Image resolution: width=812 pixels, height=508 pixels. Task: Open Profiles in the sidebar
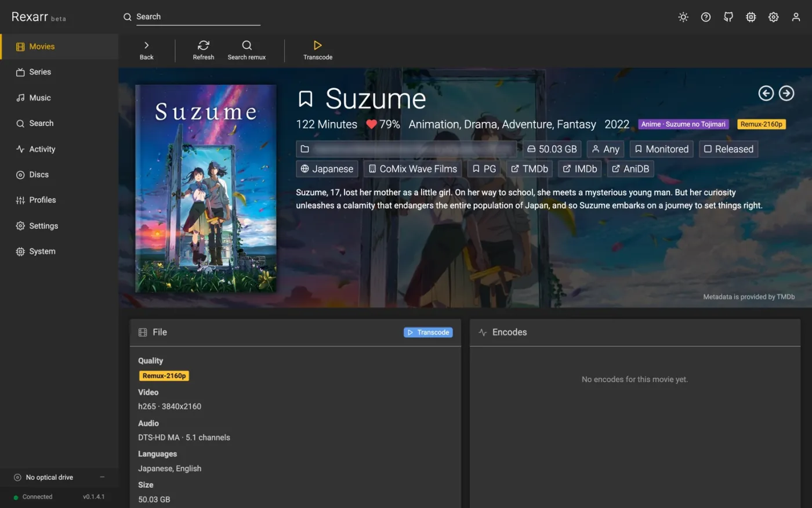point(59,200)
